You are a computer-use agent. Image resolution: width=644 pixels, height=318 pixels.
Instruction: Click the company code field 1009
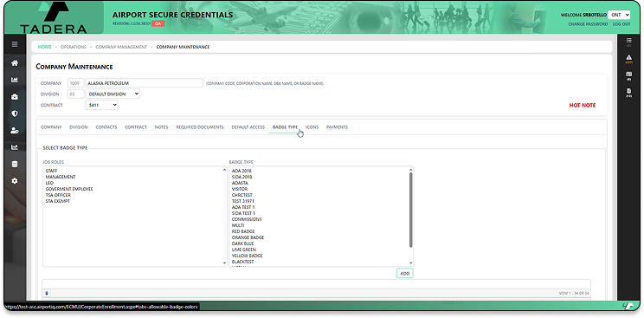(75, 83)
